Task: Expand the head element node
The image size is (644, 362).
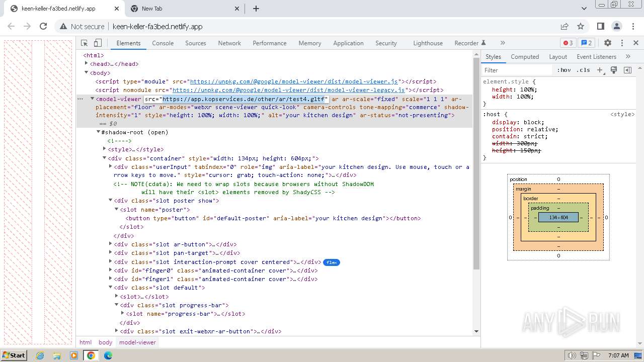Action: [x=87, y=64]
